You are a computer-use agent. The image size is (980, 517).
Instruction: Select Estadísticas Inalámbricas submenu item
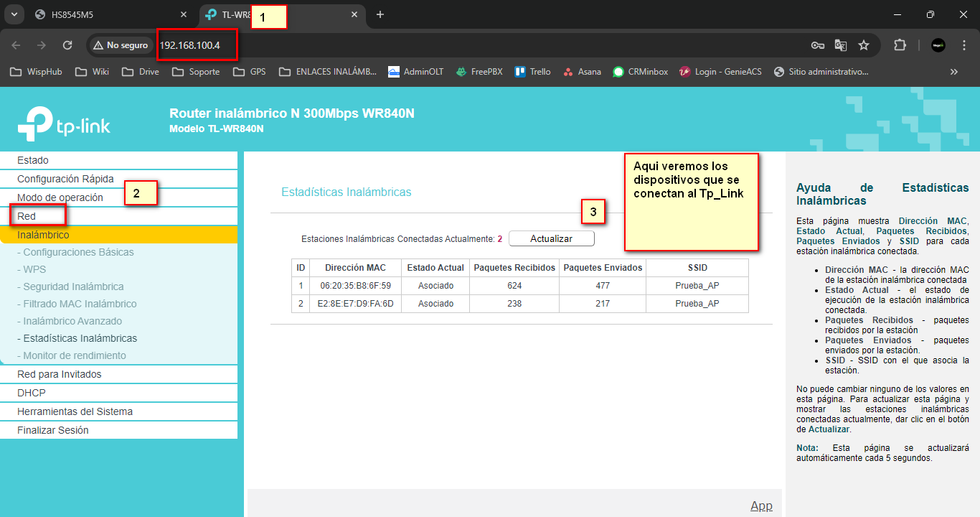[x=77, y=338]
